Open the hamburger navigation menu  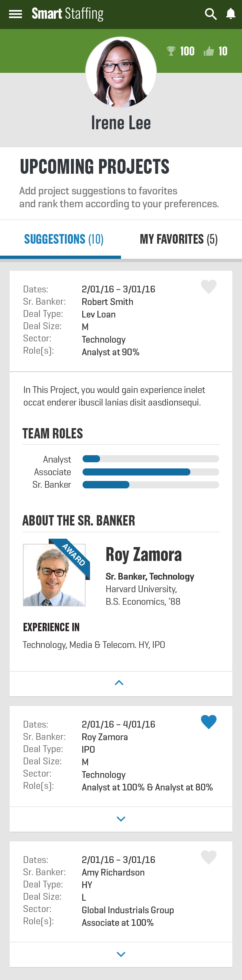pos(15,14)
